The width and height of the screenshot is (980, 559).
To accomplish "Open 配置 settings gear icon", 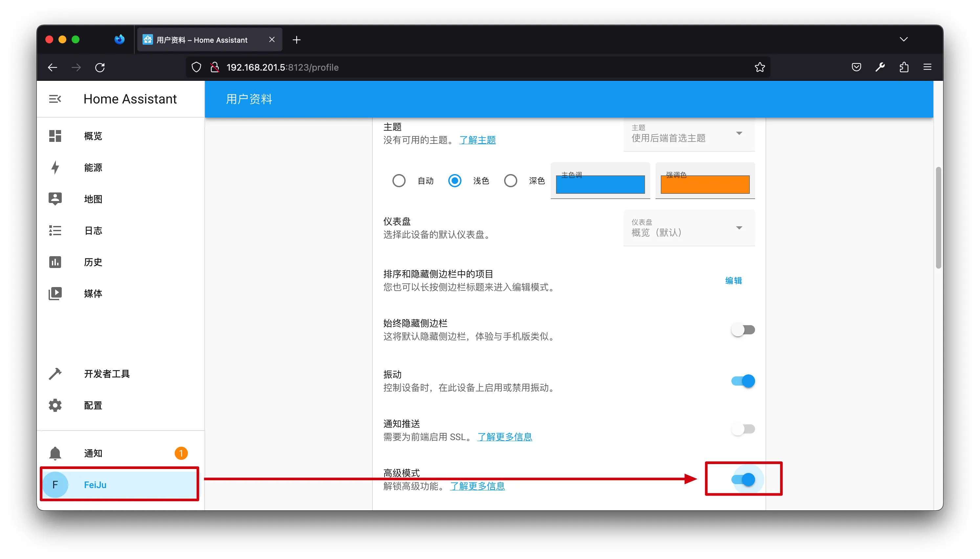I will click(x=55, y=405).
